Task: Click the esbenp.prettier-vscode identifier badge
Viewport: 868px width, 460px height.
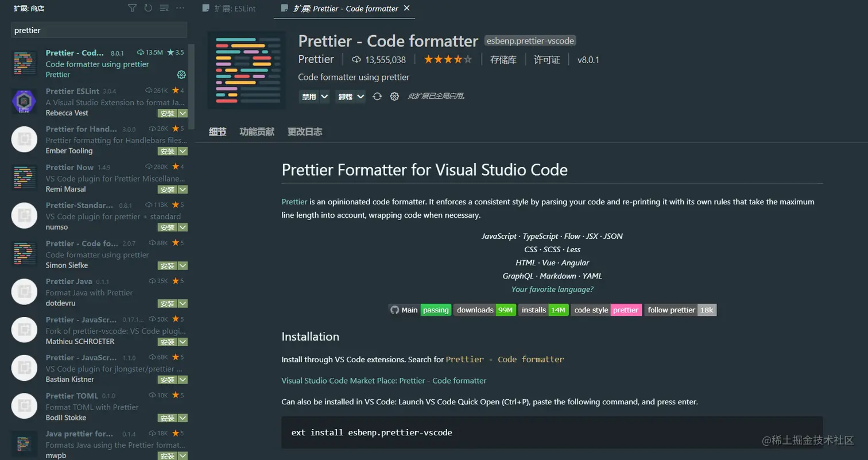Action: tap(530, 41)
